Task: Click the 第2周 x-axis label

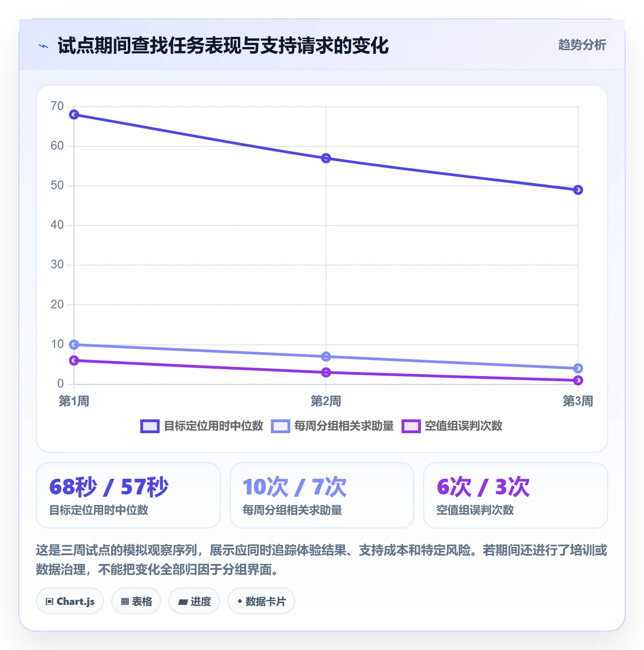Action: [x=326, y=401]
